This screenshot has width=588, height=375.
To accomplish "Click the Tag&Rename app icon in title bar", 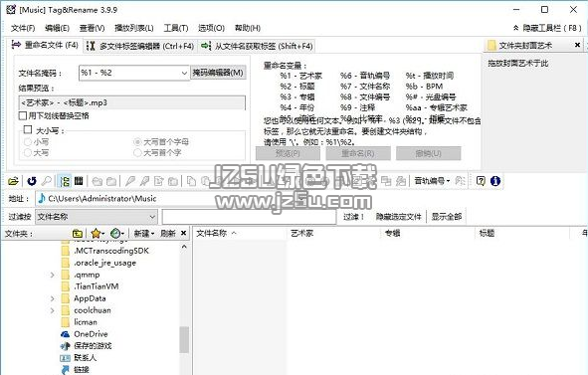I will tap(11, 9).
